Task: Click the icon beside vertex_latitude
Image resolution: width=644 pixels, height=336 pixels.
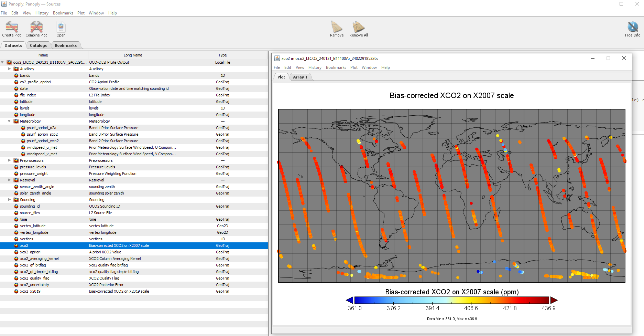Action: (x=16, y=226)
